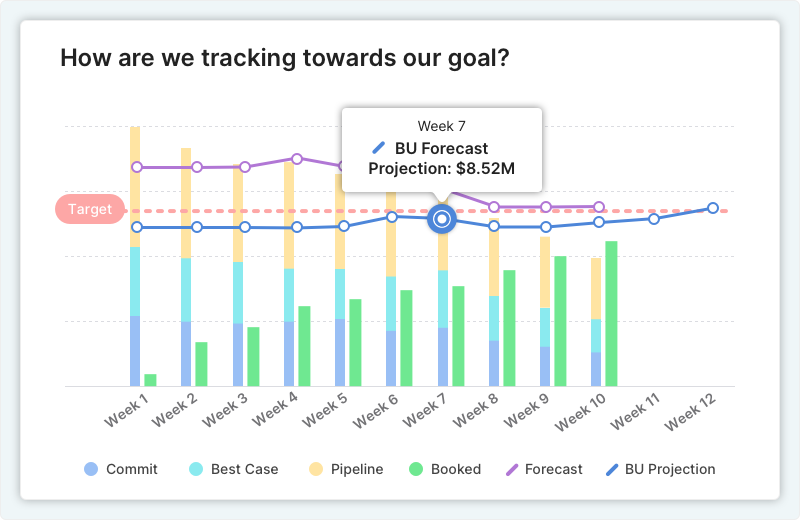Click the BU Projection legend icon
800x520 pixels.
click(610, 469)
